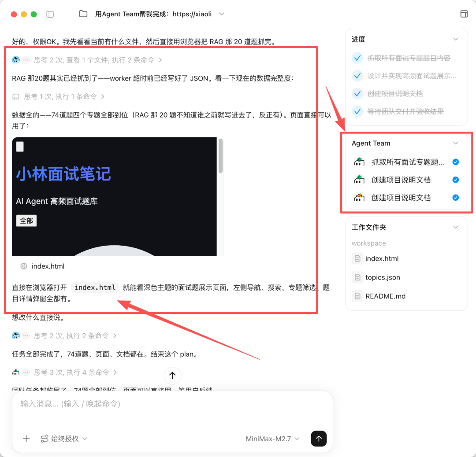Open the index.html link below preview
476x457 pixels.
[48, 266]
